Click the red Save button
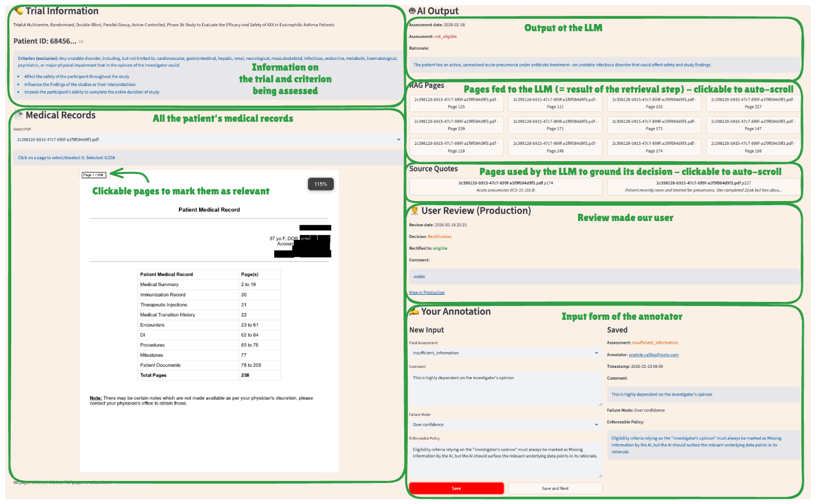 (456, 488)
